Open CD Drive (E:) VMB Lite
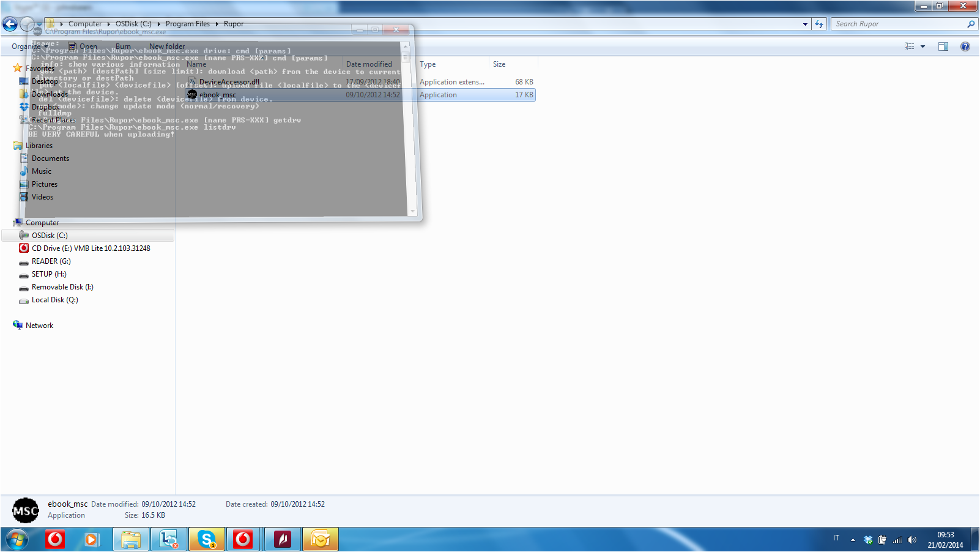980x552 pixels. 91,248
